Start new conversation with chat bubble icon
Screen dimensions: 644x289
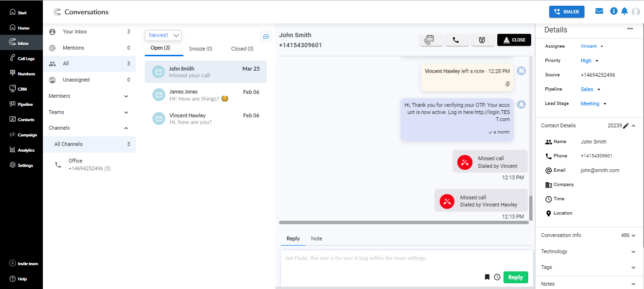[266, 37]
